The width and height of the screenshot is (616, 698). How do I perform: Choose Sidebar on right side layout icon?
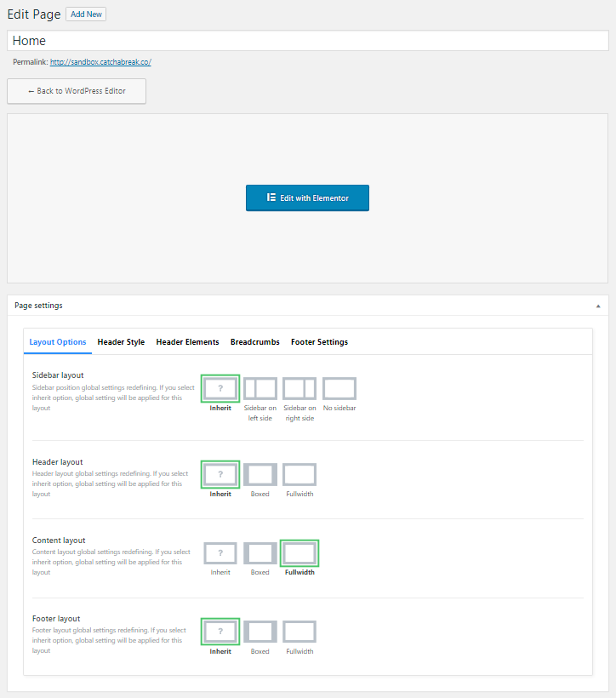click(x=299, y=389)
